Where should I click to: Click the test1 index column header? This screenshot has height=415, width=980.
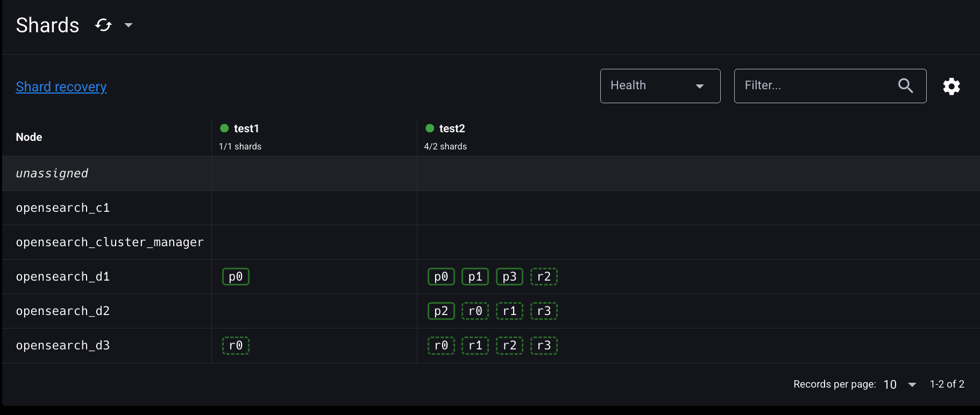(246, 128)
